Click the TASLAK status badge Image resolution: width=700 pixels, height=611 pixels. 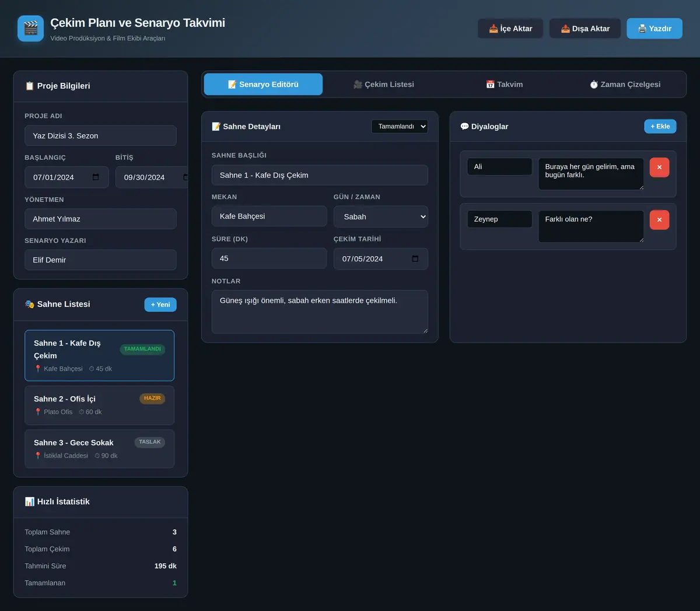coord(150,442)
